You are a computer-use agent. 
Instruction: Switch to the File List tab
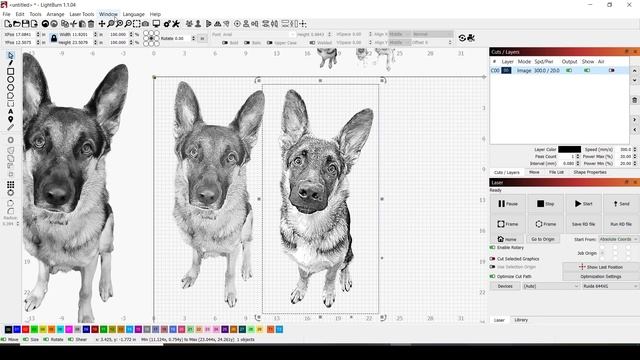[556, 172]
